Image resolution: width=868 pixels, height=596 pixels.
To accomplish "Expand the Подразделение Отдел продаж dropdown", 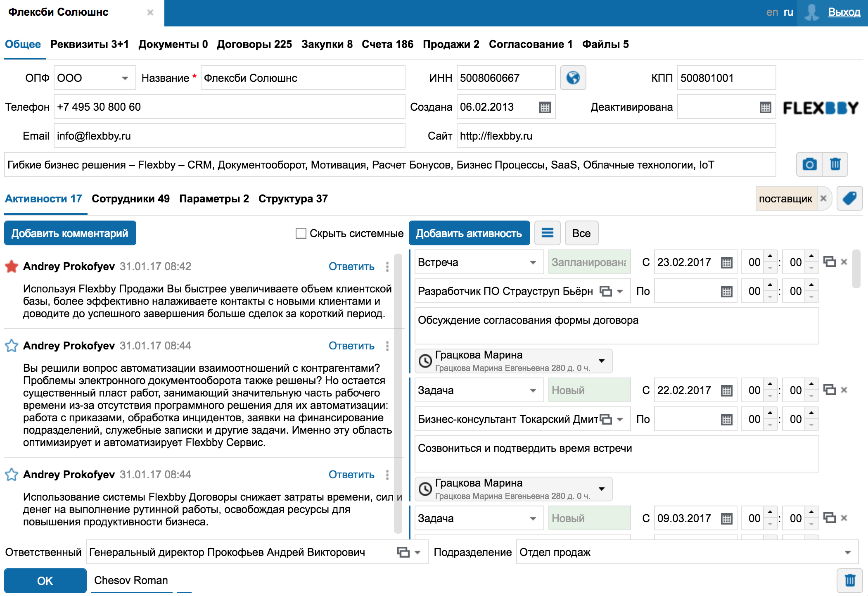I will (847, 552).
